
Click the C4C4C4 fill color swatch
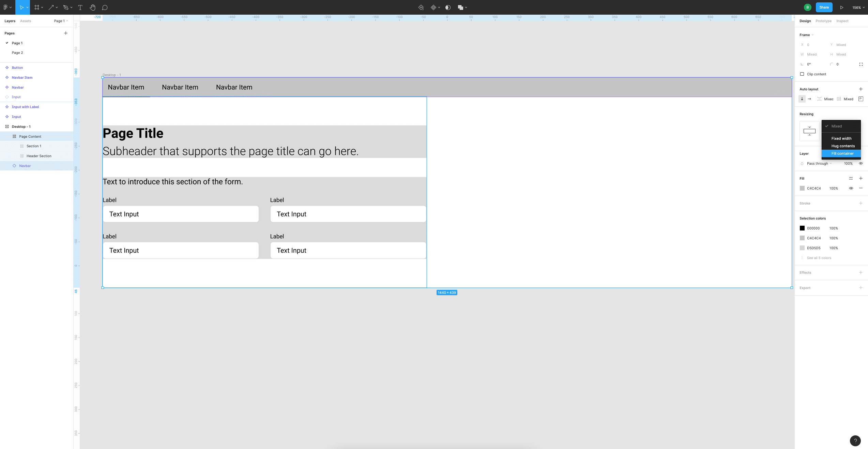point(802,188)
